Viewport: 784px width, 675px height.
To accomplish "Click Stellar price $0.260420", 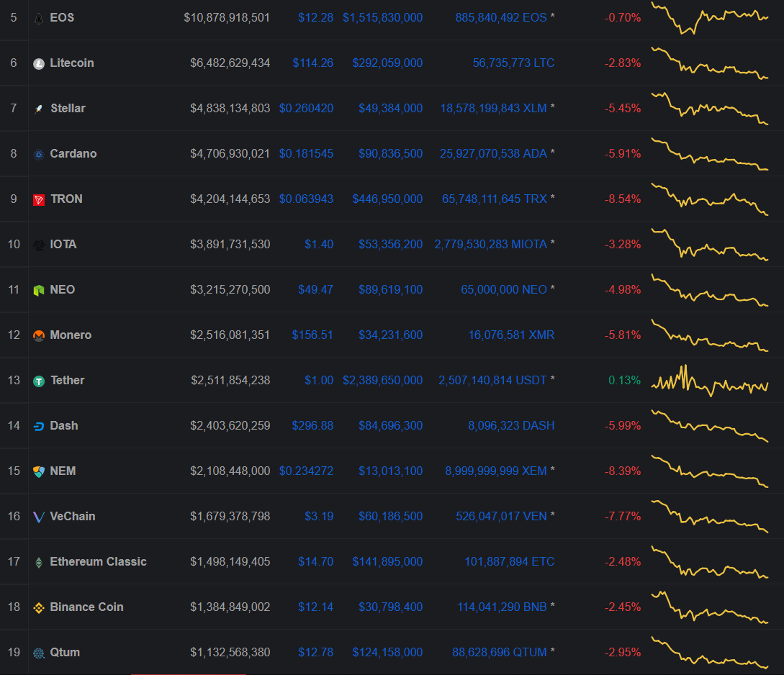I will [x=306, y=109].
